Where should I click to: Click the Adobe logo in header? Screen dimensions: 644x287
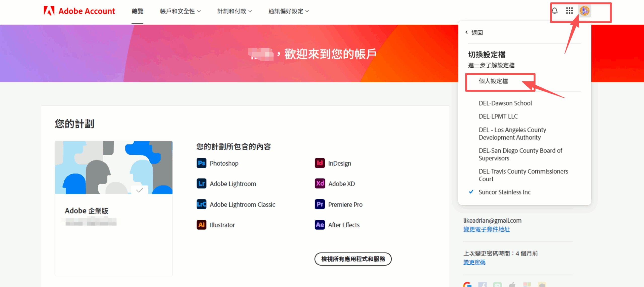pyautogui.click(x=49, y=11)
